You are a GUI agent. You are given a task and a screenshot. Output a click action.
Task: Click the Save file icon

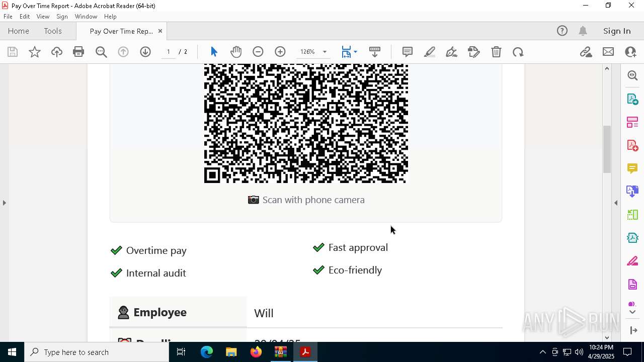pos(13,52)
